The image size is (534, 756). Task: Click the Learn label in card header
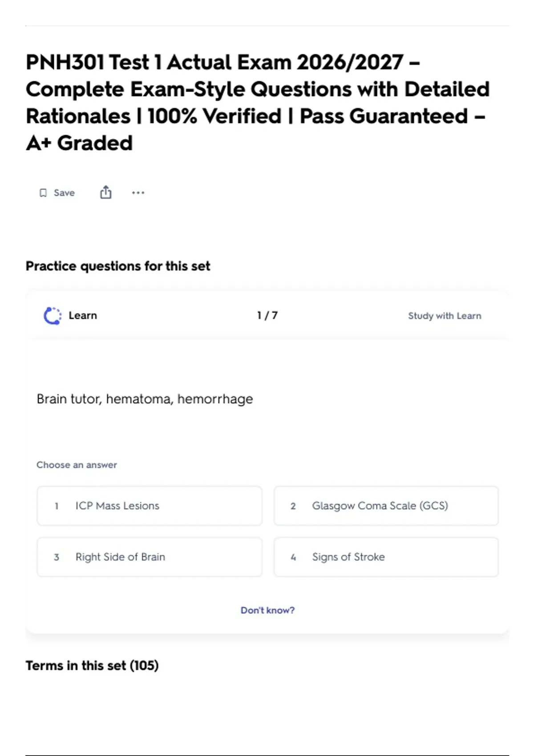83,315
